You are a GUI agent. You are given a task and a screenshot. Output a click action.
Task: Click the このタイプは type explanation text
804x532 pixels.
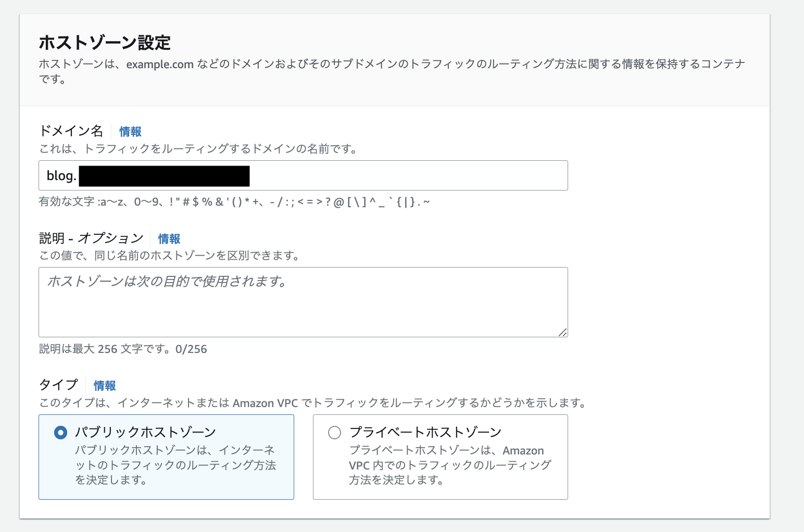coord(313,403)
